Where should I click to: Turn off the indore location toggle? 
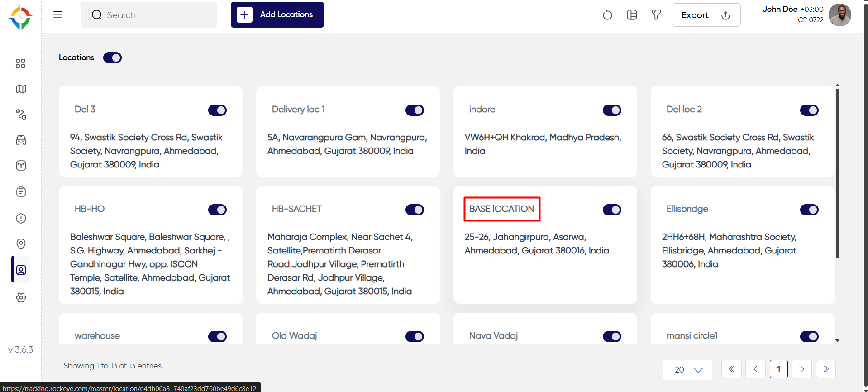coord(612,110)
